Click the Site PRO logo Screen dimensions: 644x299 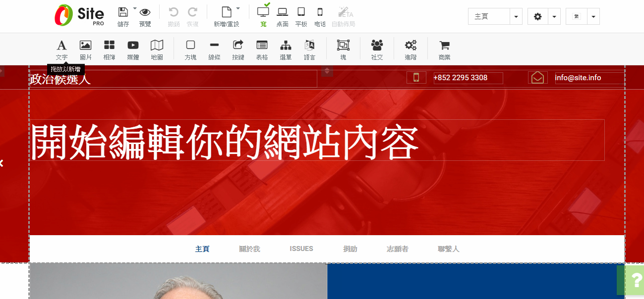click(79, 15)
